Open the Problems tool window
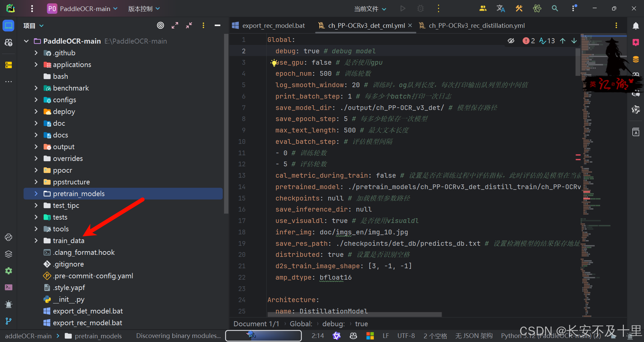644x342 pixels. tap(9, 304)
